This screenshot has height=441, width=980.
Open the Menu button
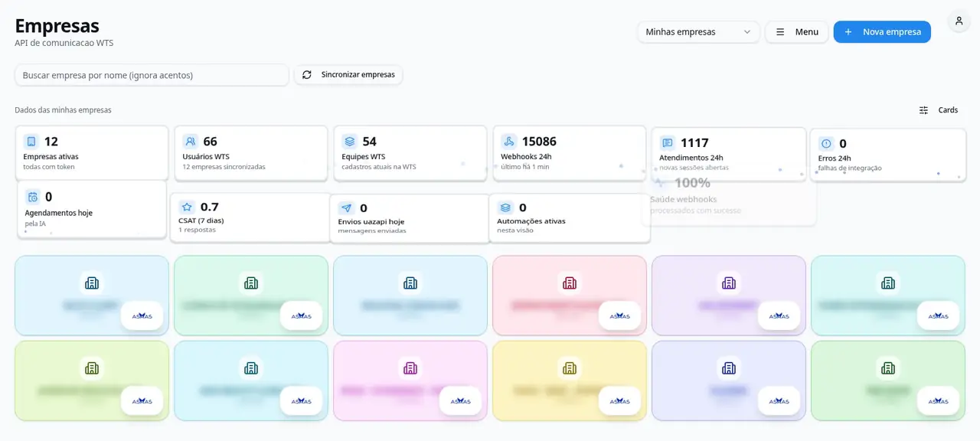[x=797, y=32]
